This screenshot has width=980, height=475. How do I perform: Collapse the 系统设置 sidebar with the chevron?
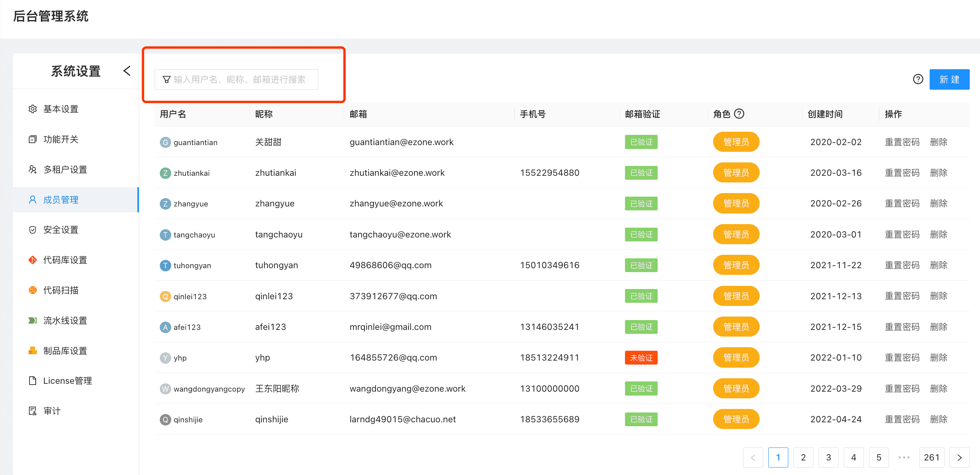click(x=127, y=70)
